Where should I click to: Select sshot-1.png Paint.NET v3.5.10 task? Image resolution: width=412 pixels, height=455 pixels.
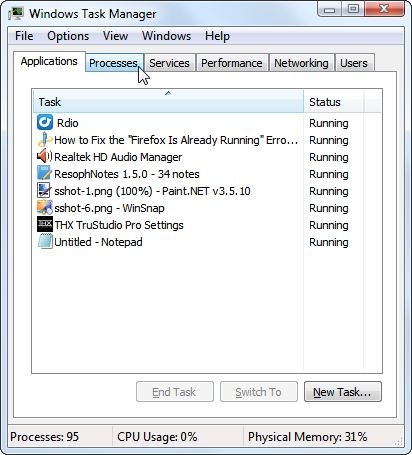(152, 191)
